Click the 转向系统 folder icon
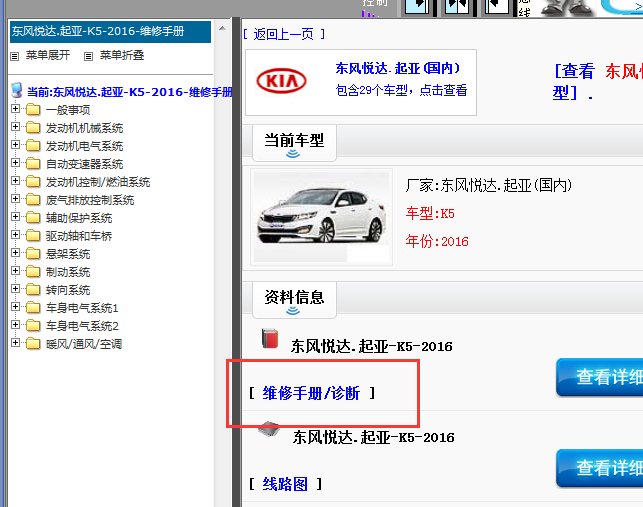Screen dimensions: 643x507 33,290
